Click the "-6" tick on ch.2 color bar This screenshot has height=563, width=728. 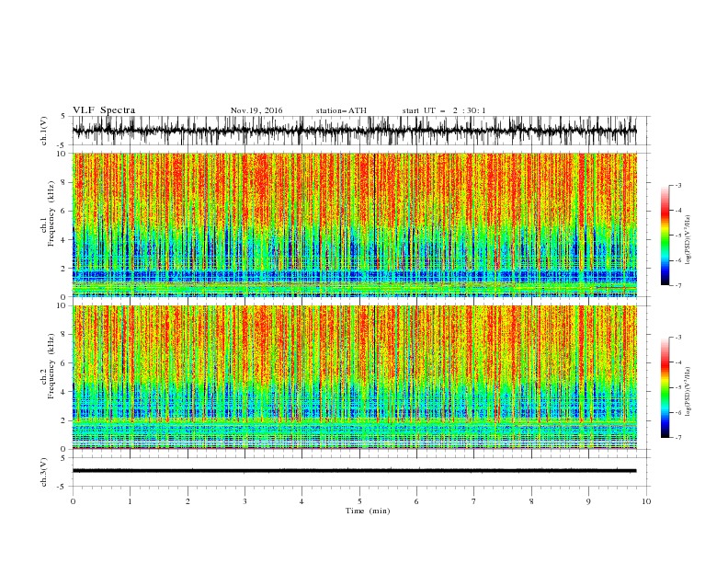(x=677, y=412)
